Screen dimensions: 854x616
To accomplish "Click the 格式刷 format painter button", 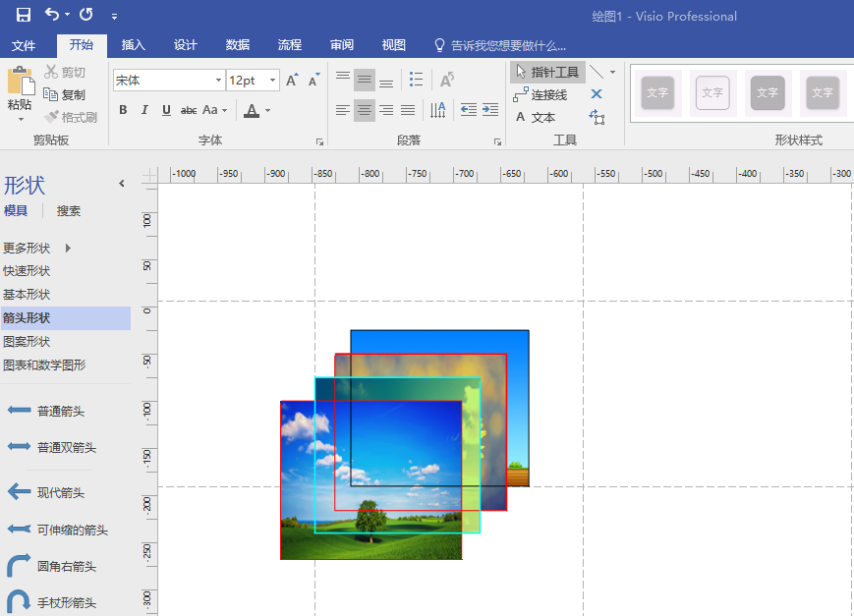I will (71, 117).
